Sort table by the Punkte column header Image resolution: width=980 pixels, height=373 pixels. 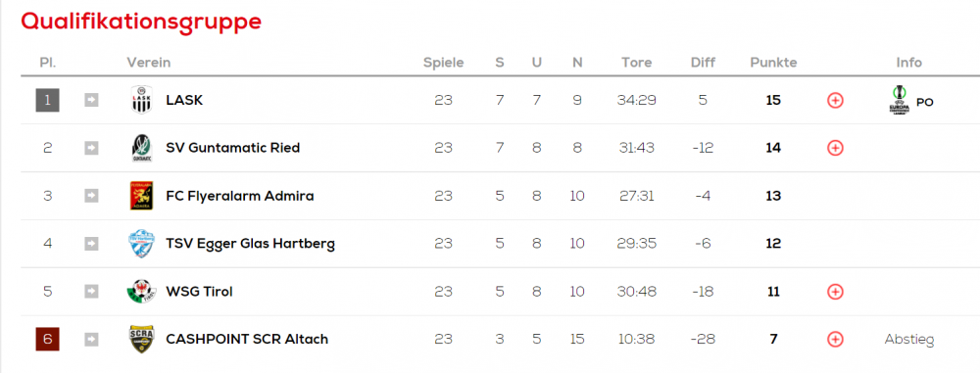click(x=773, y=63)
